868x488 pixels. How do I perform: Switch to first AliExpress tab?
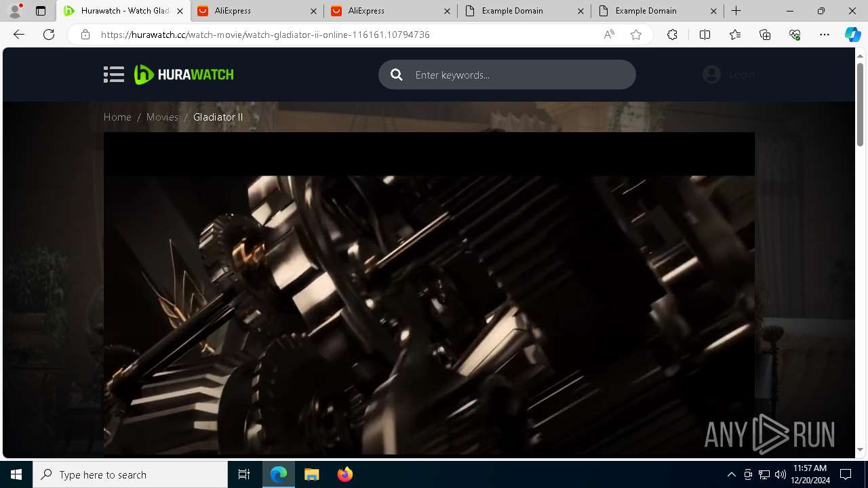tap(256, 11)
